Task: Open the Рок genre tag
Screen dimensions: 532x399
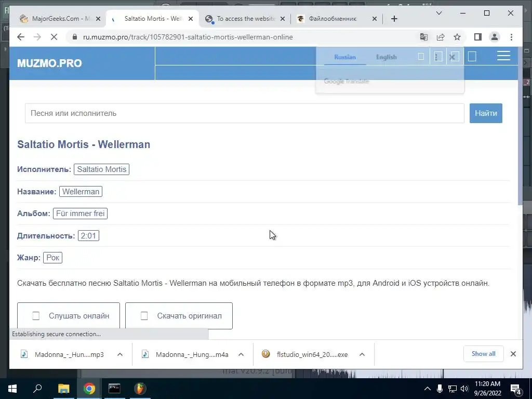Action: pos(52,258)
